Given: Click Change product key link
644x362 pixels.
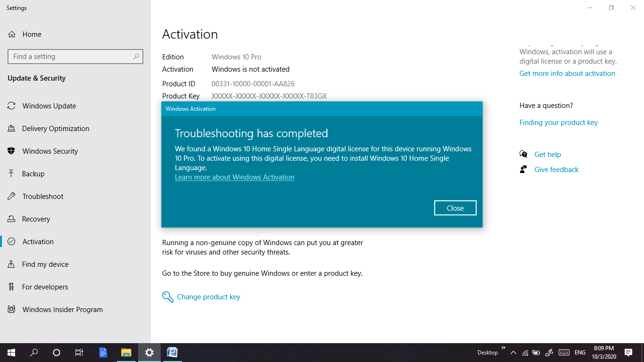Looking at the screenshot, I should (x=209, y=297).
